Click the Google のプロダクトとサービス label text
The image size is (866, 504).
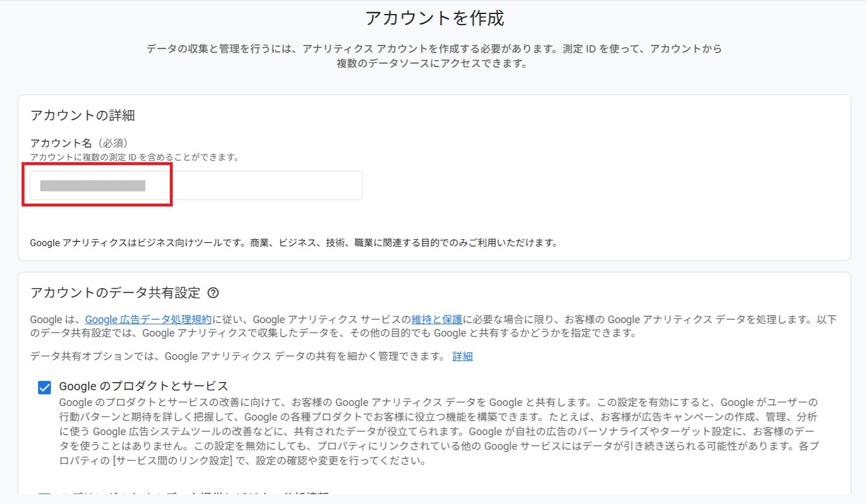click(x=144, y=386)
